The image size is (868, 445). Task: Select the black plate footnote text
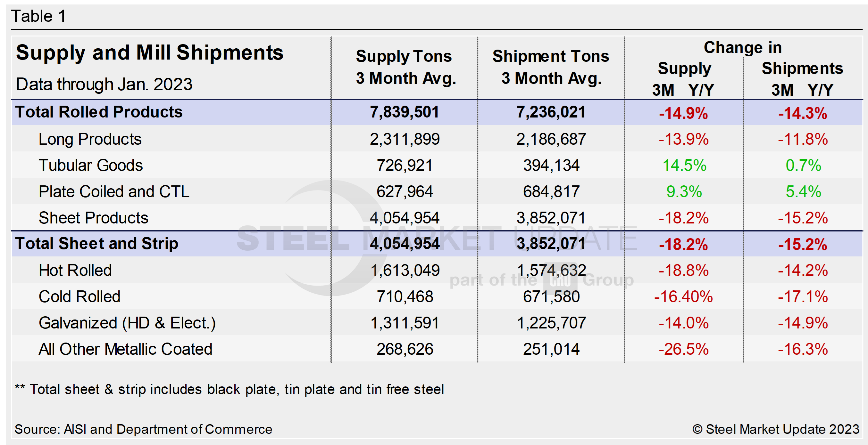(230, 390)
